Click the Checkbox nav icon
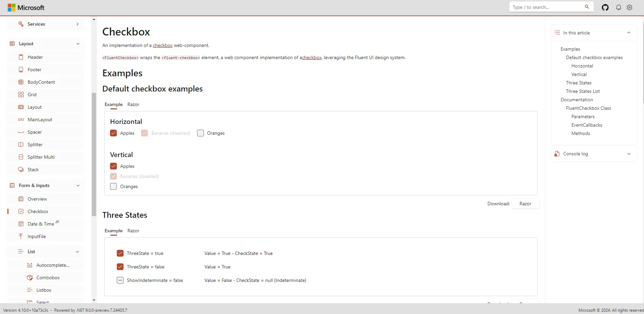 (x=21, y=211)
